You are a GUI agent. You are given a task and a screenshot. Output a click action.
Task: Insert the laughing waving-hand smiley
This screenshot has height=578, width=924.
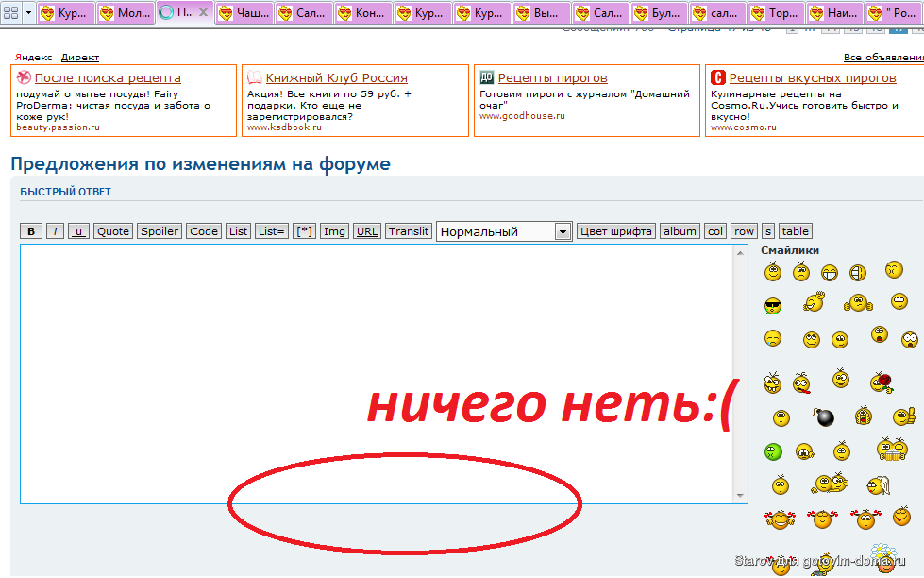(x=814, y=302)
